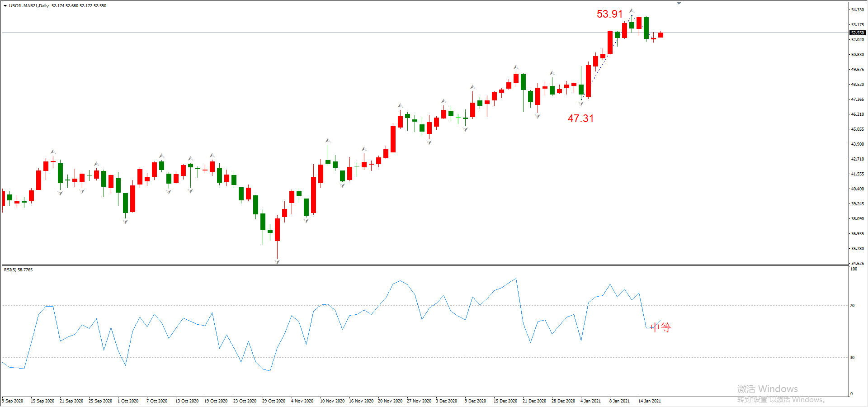Select the red 中等 text label
Viewport: 868px width, 407px height.
pyautogui.click(x=660, y=327)
